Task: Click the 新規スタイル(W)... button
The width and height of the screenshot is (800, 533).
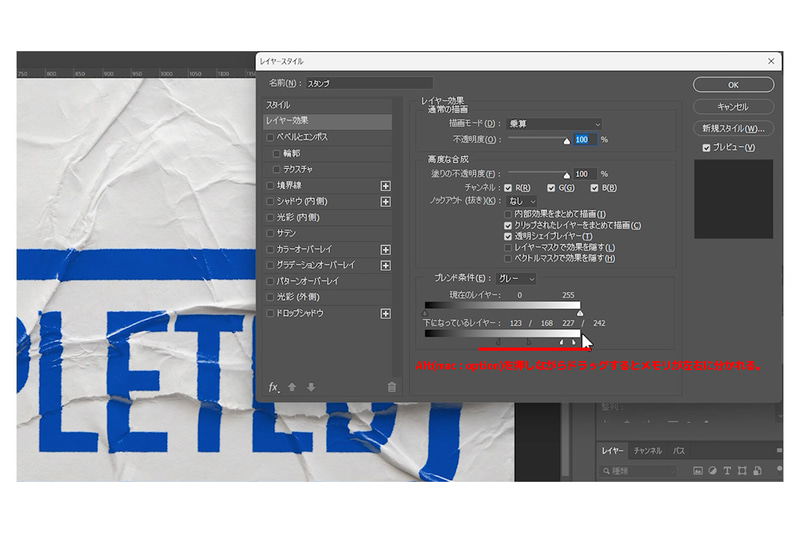Action: click(733, 129)
